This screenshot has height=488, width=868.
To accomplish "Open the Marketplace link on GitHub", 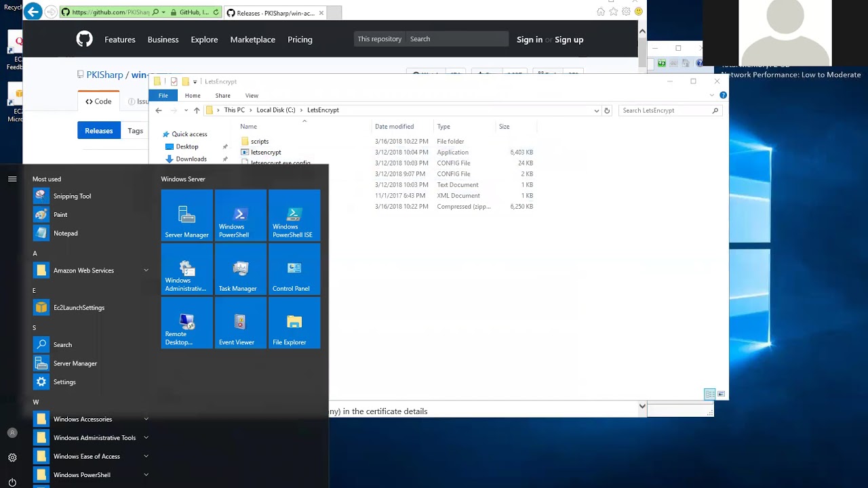I will point(252,39).
